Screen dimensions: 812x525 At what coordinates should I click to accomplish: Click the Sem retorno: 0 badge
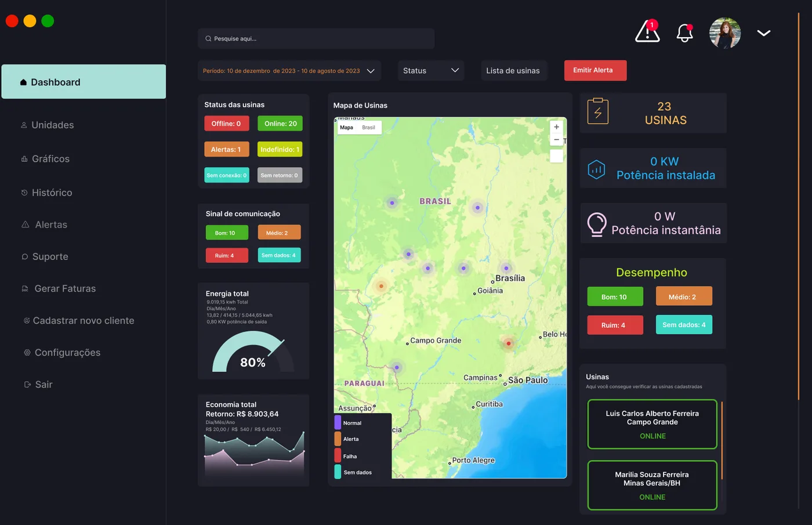point(280,175)
